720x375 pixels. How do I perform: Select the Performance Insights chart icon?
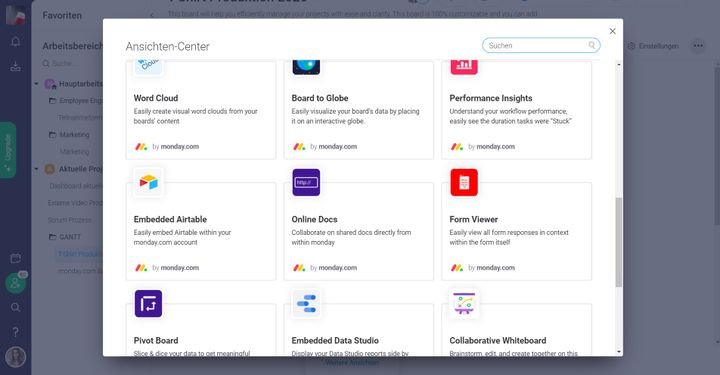[464, 67]
